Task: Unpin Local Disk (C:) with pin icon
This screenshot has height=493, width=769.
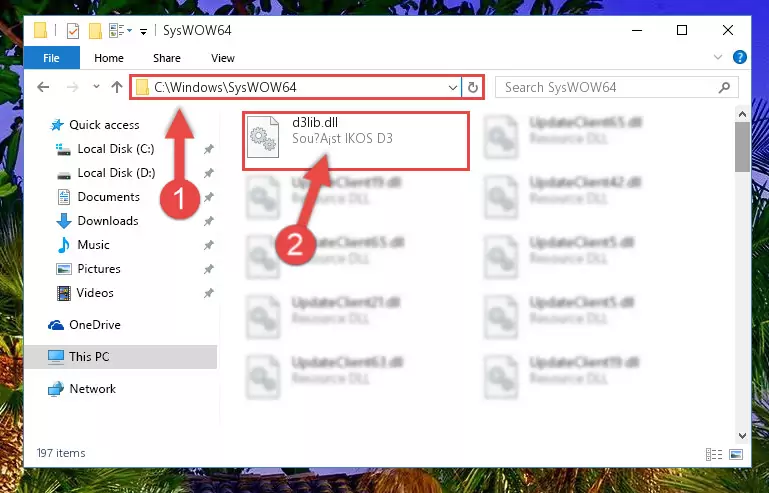Action: (x=209, y=149)
